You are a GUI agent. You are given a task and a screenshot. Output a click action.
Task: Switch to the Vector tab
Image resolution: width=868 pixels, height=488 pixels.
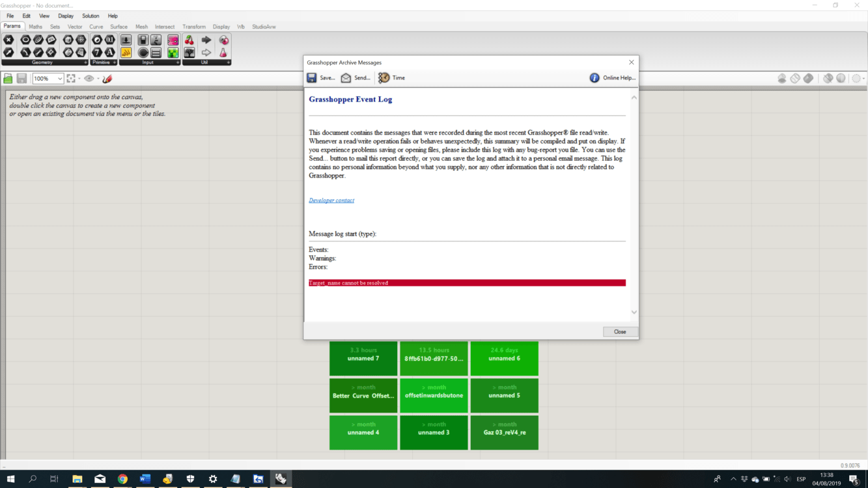(75, 27)
